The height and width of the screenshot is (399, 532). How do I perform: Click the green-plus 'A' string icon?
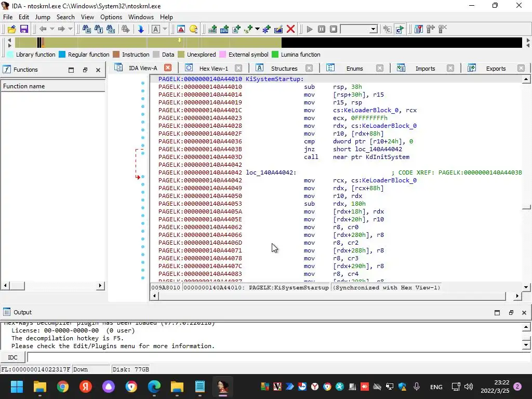(x=236, y=29)
